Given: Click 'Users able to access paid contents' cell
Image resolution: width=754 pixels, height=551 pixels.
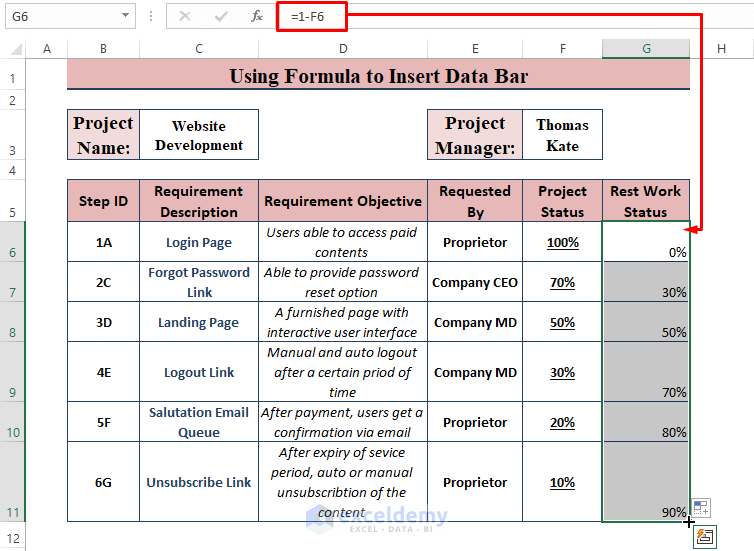Looking at the screenshot, I should coord(343,242).
